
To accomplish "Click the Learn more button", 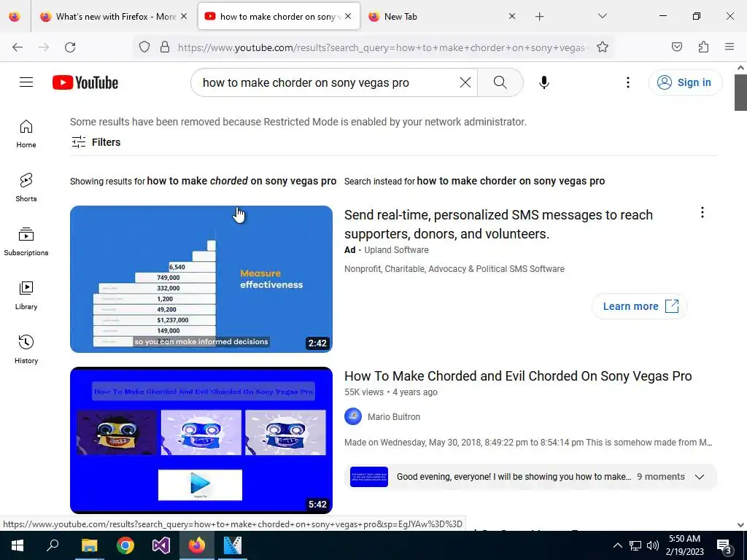I will click(639, 306).
